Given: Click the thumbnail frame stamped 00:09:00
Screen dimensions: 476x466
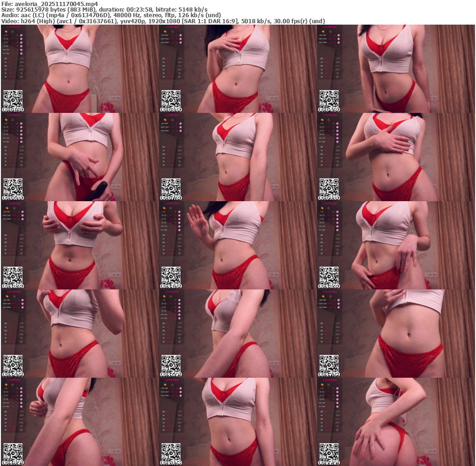Looking at the screenshot, I should (x=396, y=157).
